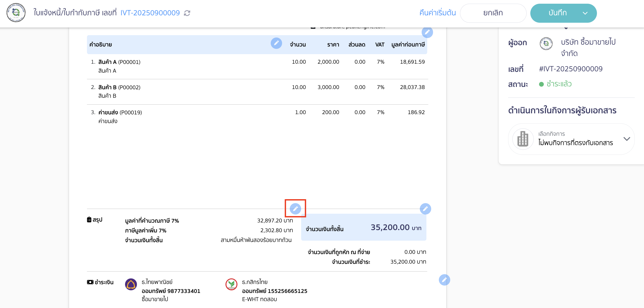
Task: Select the สินค้า A item row
Action: click(257, 66)
